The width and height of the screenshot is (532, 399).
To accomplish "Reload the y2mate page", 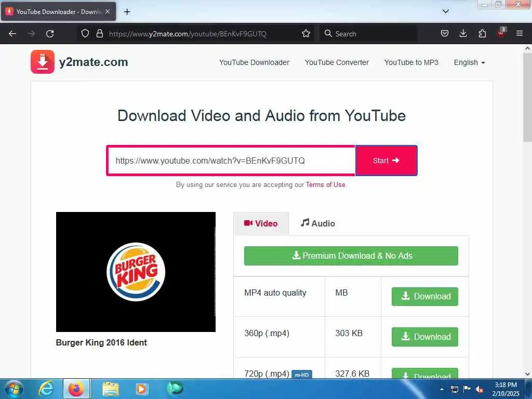I will point(50,34).
